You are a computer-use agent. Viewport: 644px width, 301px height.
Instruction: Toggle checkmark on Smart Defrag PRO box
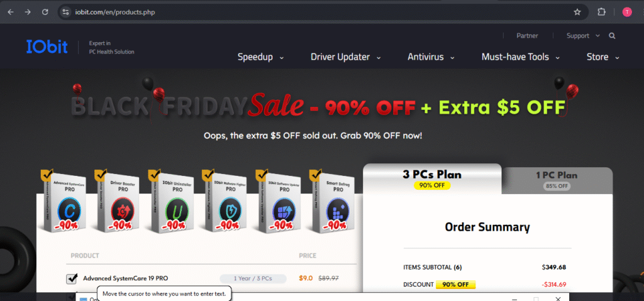coord(315,175)
